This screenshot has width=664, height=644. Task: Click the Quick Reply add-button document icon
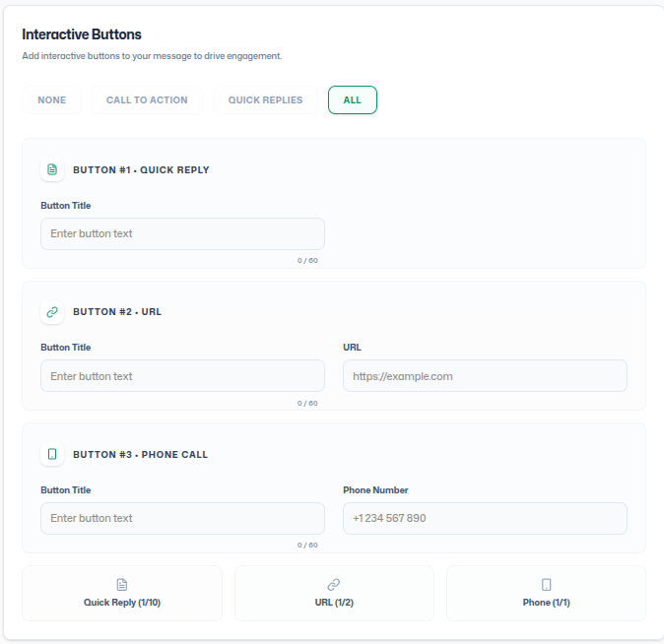122,585
